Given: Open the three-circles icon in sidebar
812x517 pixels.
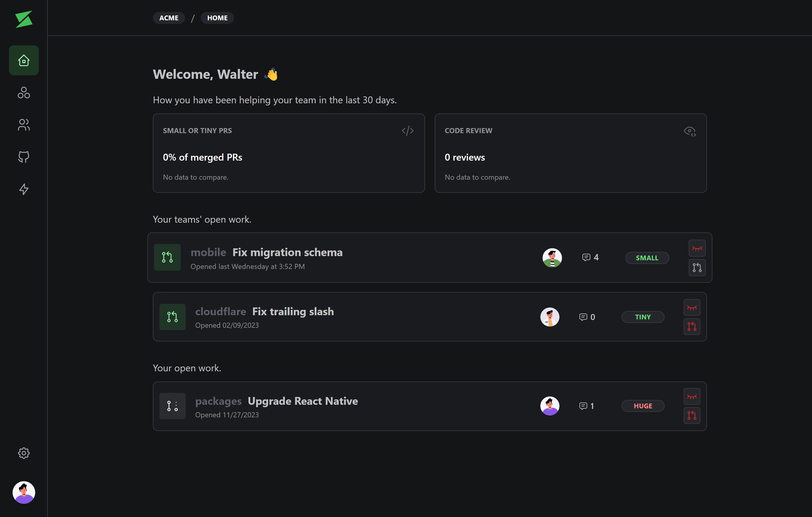Looking at the screenshot, I should click(x=24, y=93).
